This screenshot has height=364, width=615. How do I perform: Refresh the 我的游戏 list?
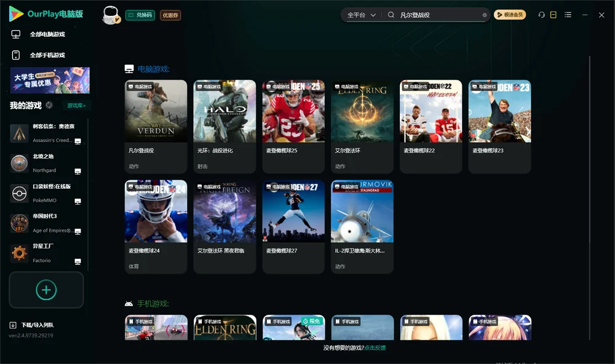[x=49, y=105]
